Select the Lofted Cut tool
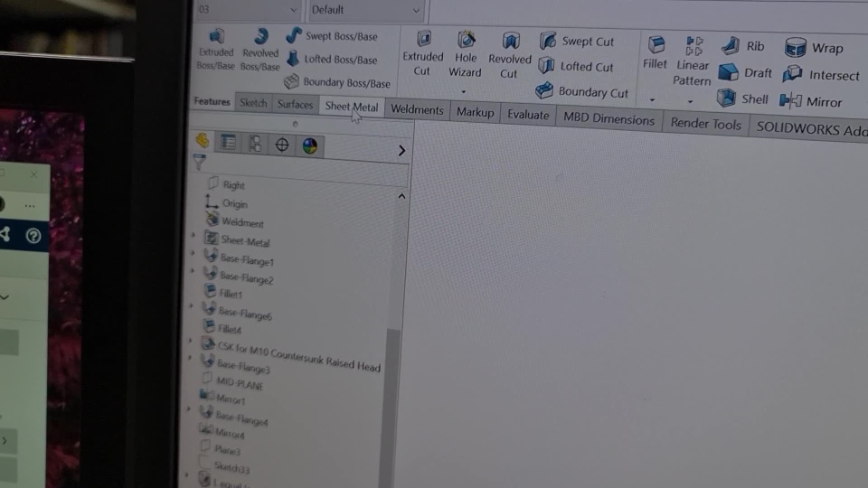The image size is (868, 488). 576,66
